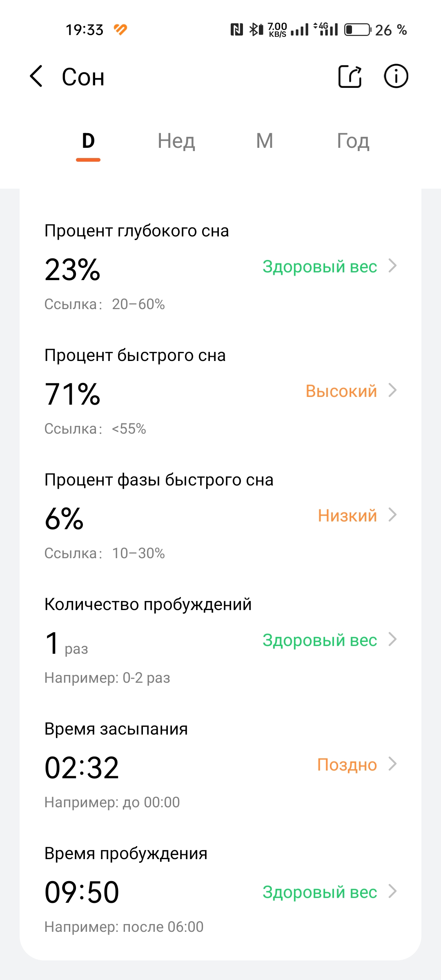Select the Год tab
This screenshot has height=980, width=441.
353,141
